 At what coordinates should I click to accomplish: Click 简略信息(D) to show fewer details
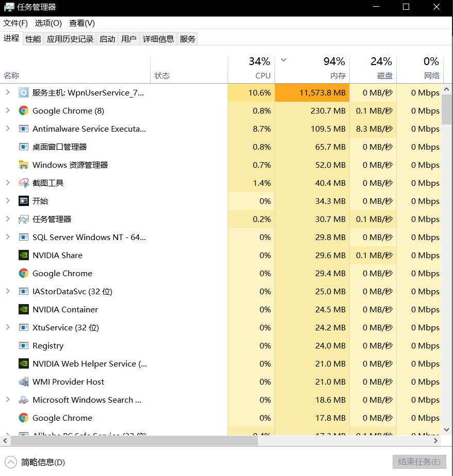click(x=35, y=463)
